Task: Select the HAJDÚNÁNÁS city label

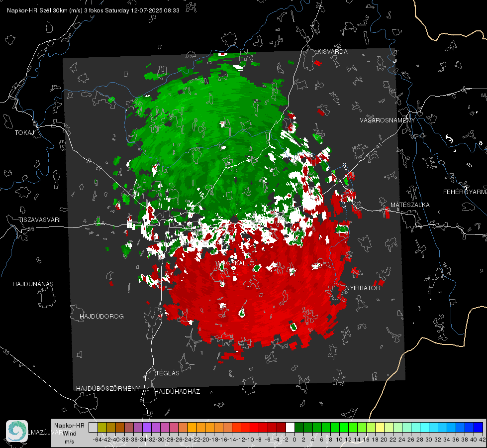Action: 33,284
